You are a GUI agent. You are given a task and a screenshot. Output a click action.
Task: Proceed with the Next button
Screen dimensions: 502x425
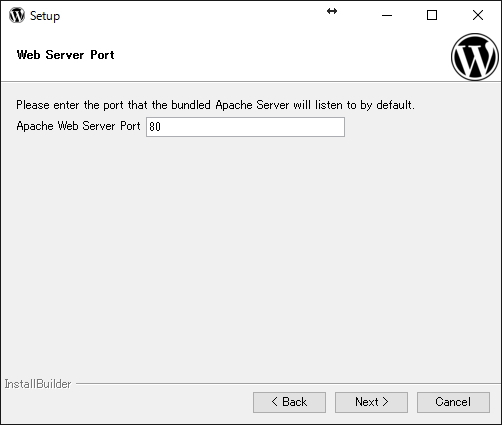(x=371, y=402)
